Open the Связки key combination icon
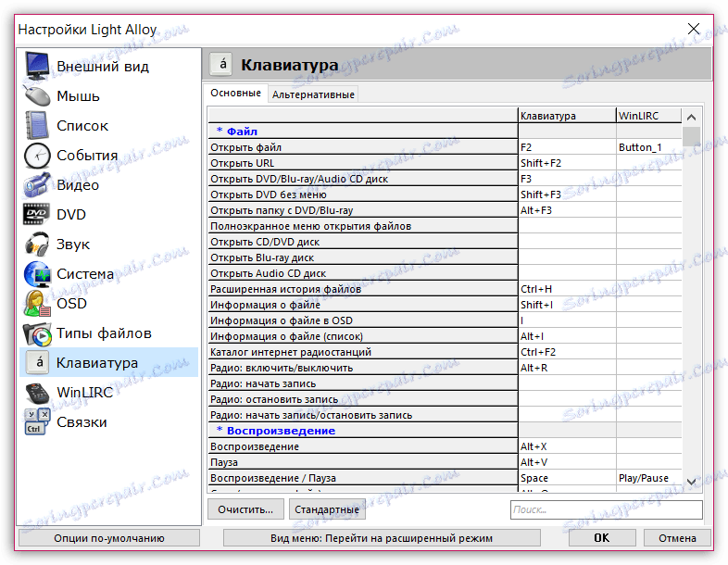The width and height of the screenshot is (728, 565). (38, 422)
